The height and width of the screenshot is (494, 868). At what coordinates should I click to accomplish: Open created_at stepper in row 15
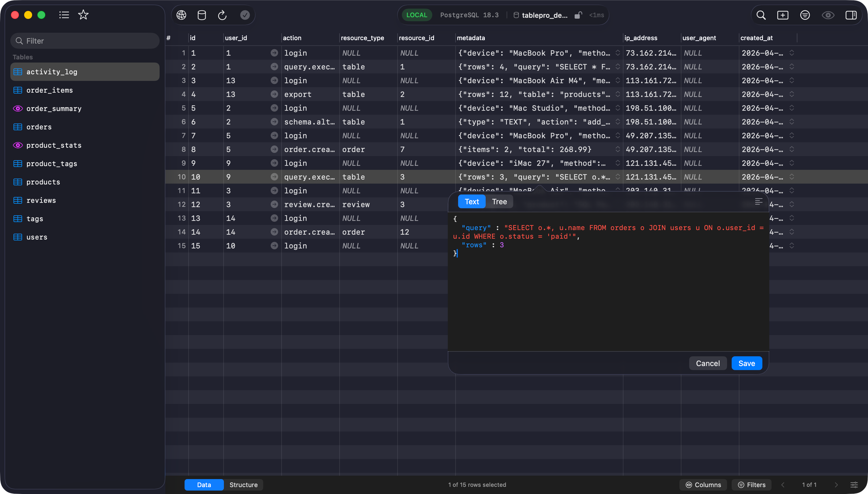792,246
